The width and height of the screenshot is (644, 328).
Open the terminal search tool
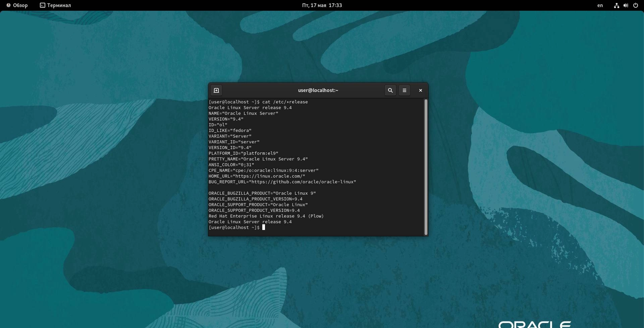point(390,90)
